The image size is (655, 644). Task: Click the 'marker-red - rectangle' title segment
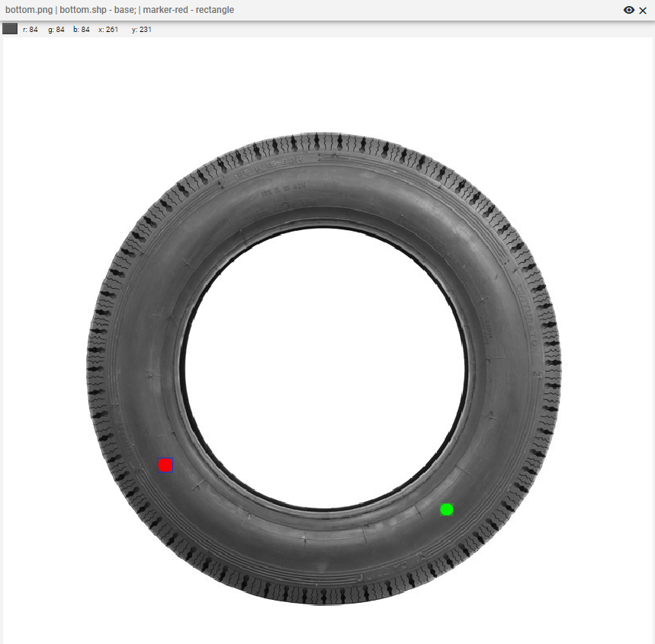188,10
